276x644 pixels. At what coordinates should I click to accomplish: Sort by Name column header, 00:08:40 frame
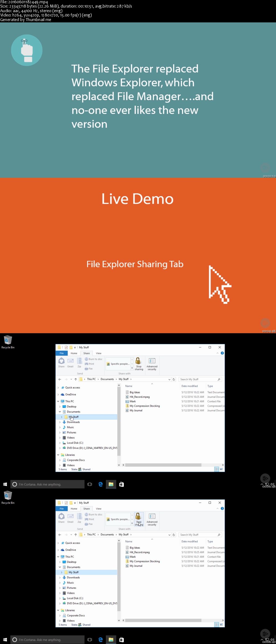point(129,541)
